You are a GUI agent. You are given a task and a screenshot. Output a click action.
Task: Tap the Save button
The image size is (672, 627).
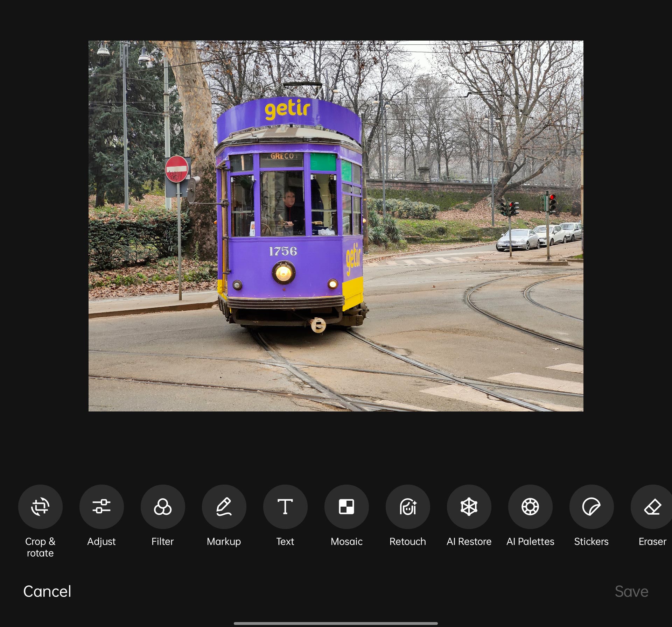point(632,591)
